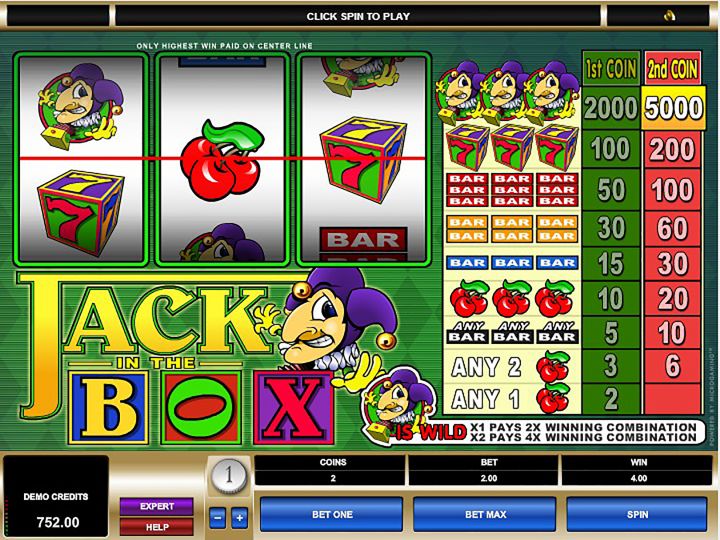Click the silver coin value chip
Screen dimensions: 720x540
[x=229, y=476]
